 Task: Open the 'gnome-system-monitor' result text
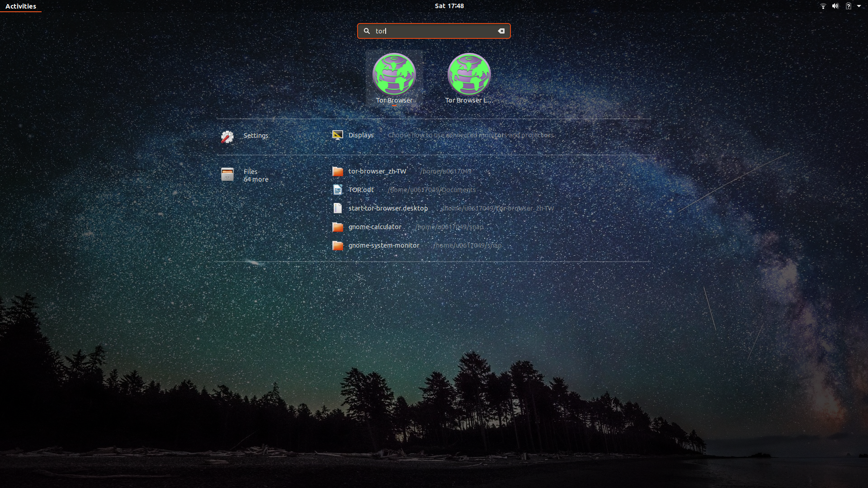tap(384, 245)
